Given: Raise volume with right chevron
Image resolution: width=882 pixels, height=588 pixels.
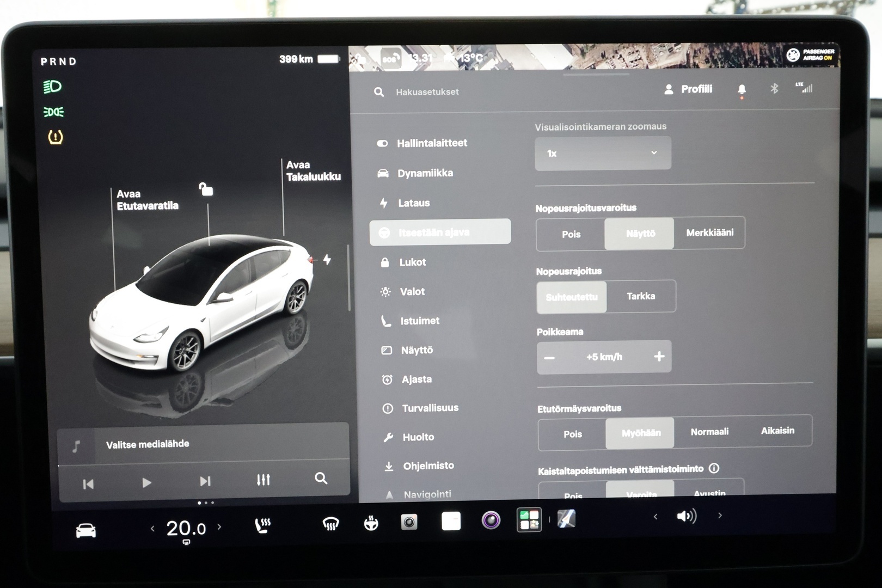Looking at the screenshot, I should 720,515.
